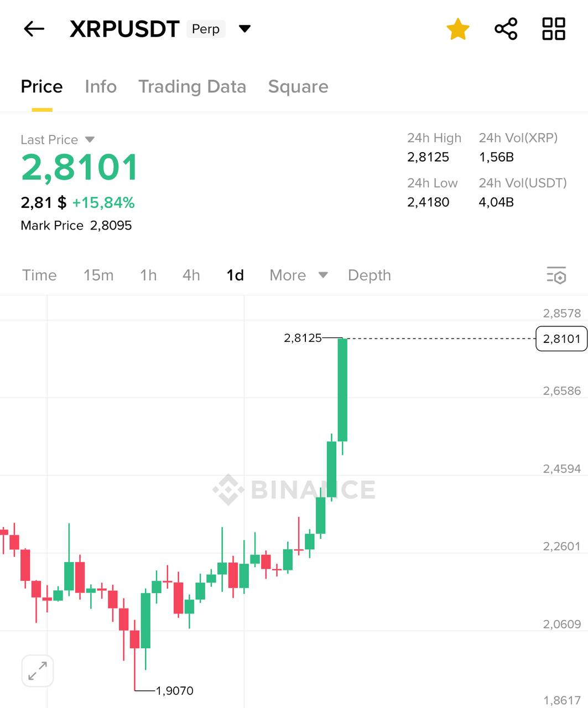Switch to the Info tab

coord(101,87)
